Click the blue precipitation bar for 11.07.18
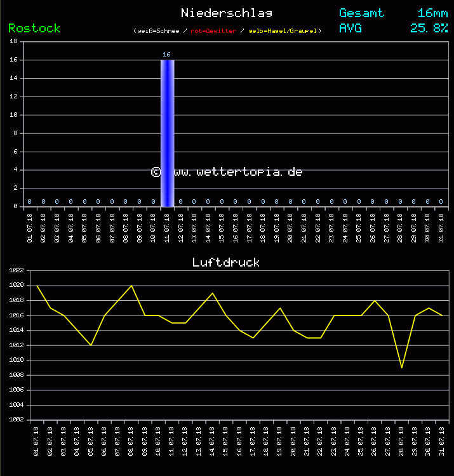Screen dimensions: 454x476 (167, 133)
